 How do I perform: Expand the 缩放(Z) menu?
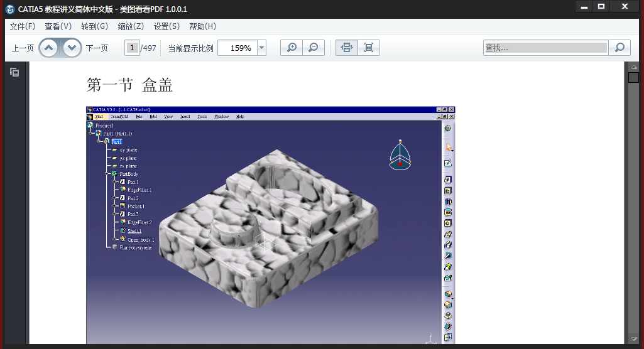pyautogui.click(x=131, y=26)
